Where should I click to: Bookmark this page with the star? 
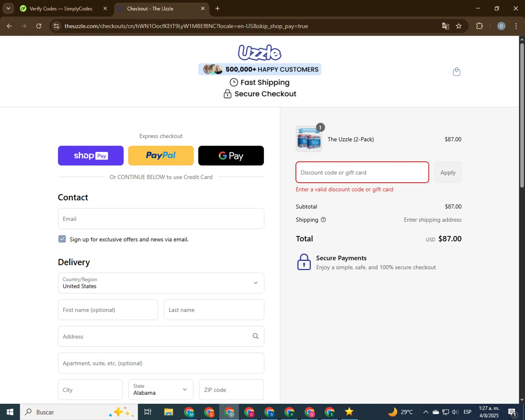point(459,26)
